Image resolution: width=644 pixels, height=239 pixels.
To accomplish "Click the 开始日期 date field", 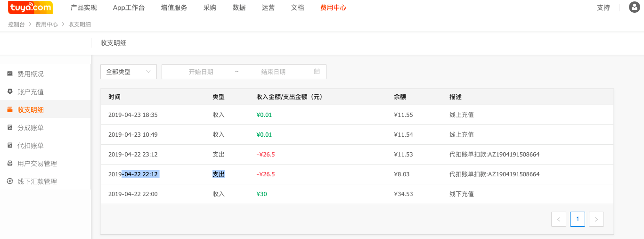I will (201, 72).
